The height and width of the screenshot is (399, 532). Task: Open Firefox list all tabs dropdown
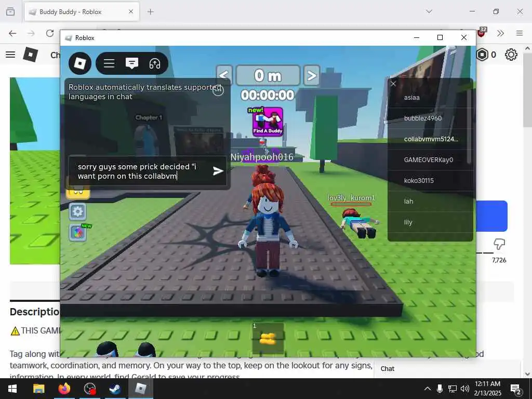click(x=429, y=11)
